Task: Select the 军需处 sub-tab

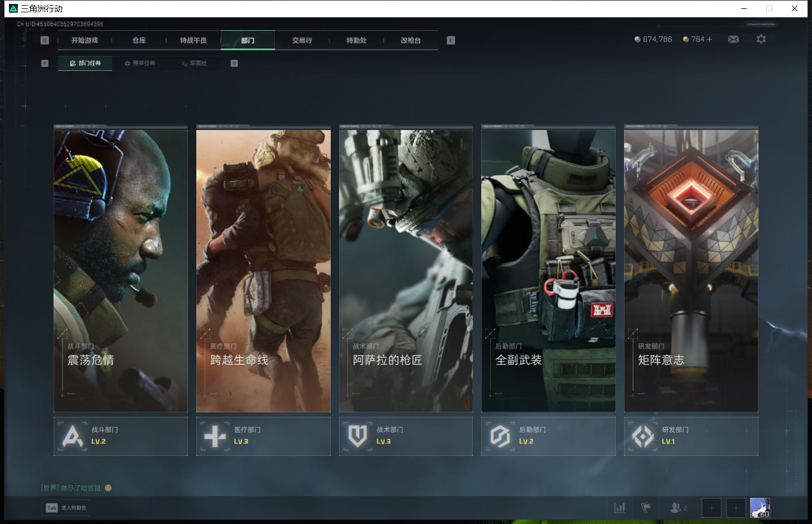Action: point(195,63)
